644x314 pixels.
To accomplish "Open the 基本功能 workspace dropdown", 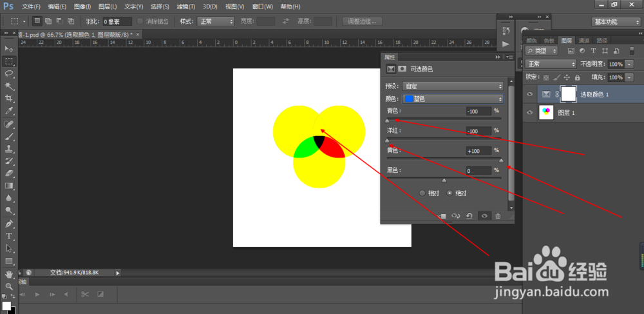I will click(x=616, y=22).
